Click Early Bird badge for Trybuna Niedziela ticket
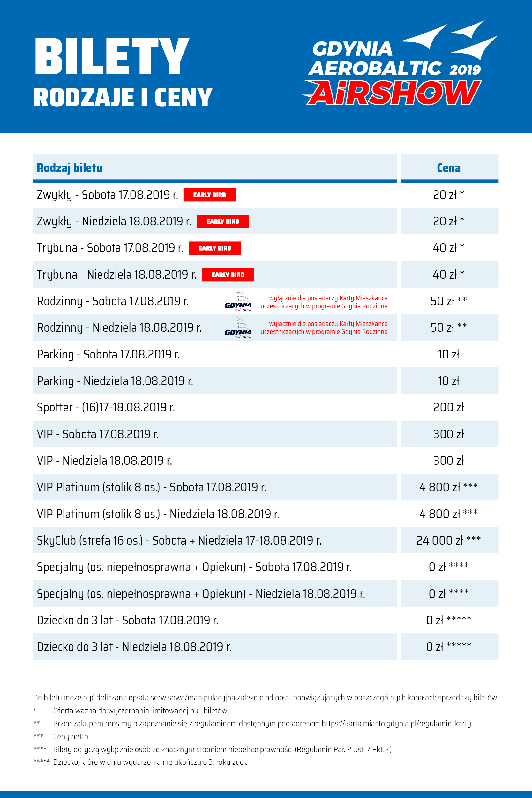Viewport: 532px width, 798px height. click(x=228, y=275)
